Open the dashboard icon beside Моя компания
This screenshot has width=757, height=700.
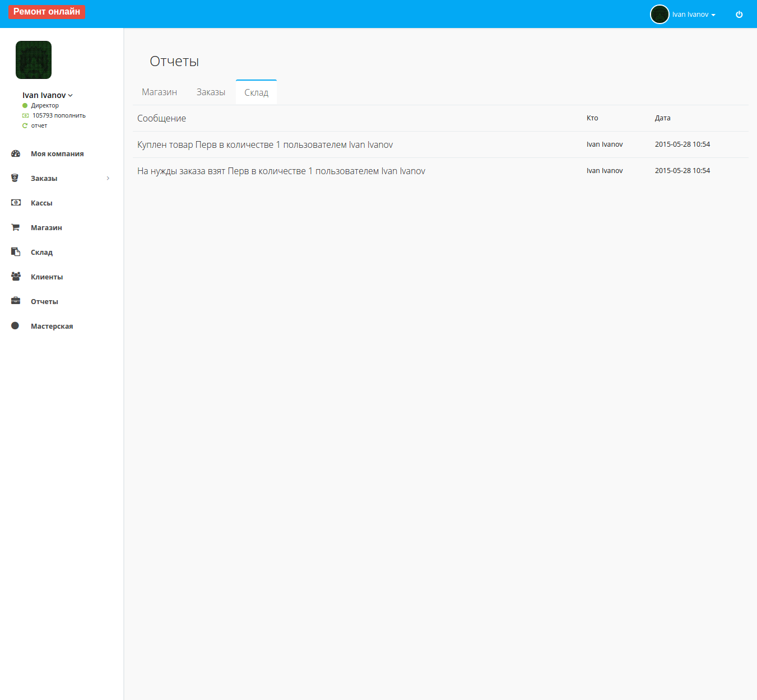[x=16, y=153]
